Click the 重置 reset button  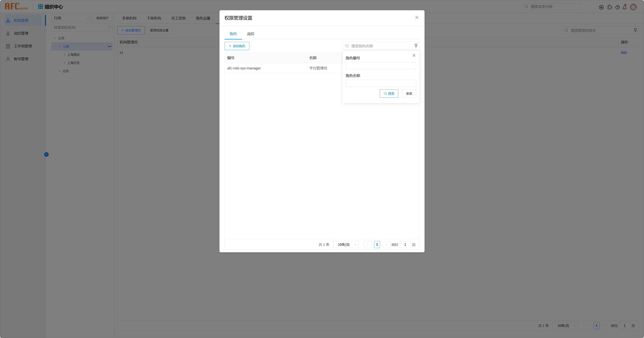point(409,94)
